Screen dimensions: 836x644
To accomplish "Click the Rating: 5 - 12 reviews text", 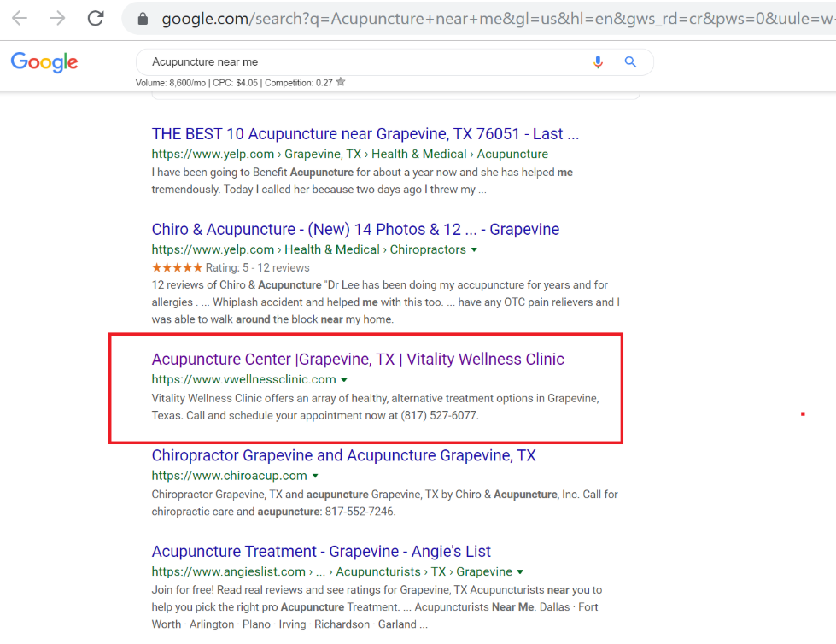I will tap(258, 267).
